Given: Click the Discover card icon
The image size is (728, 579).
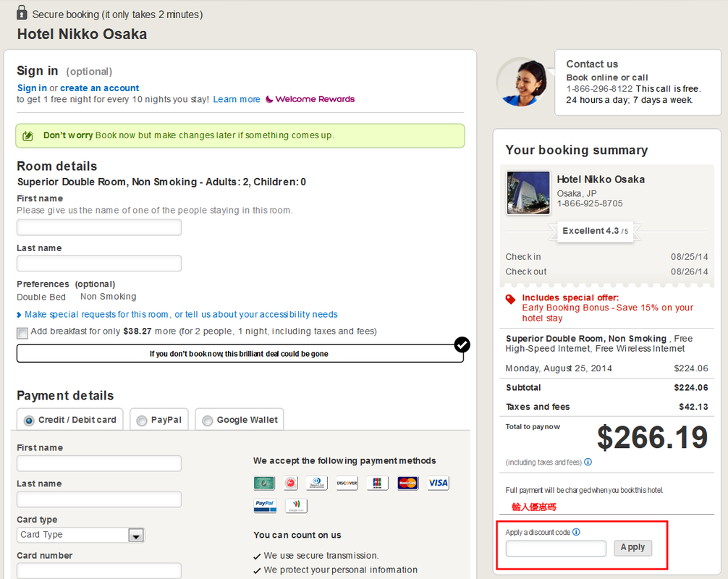Looking at the screenshot, I should tap(347, 483).
